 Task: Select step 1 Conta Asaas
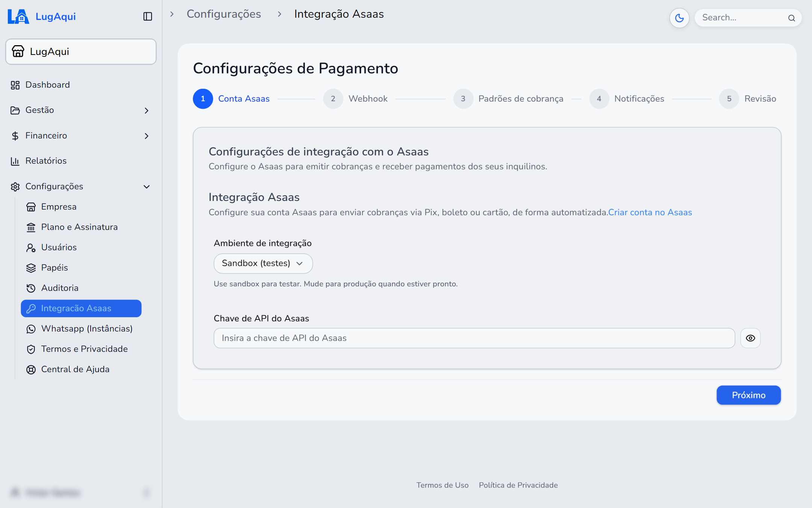[231, 99]
